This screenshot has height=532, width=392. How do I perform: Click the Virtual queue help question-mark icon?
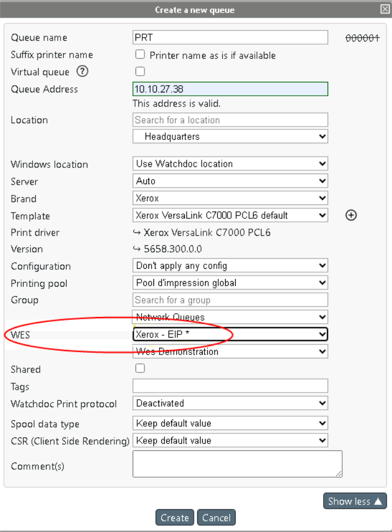pos(83,72)
